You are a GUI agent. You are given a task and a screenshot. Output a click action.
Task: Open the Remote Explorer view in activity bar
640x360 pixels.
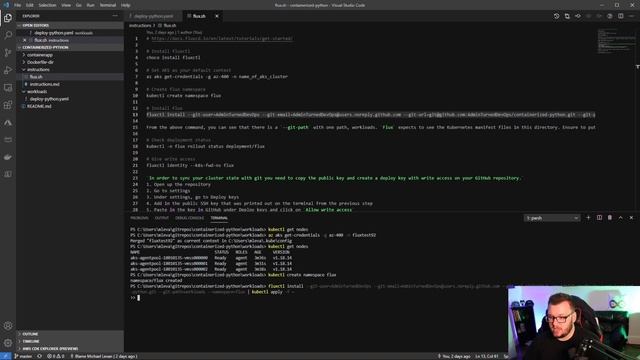8,87
